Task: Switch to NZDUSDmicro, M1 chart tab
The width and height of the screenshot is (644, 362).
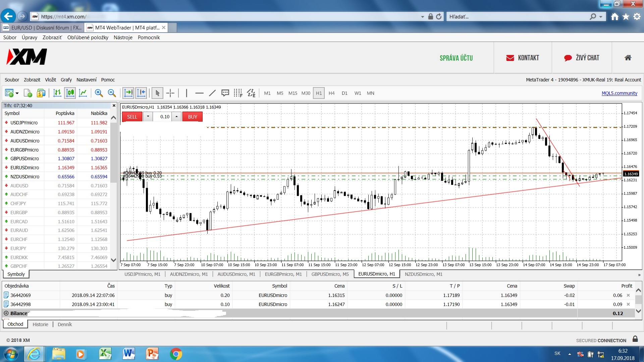Action: pos(423,274)
